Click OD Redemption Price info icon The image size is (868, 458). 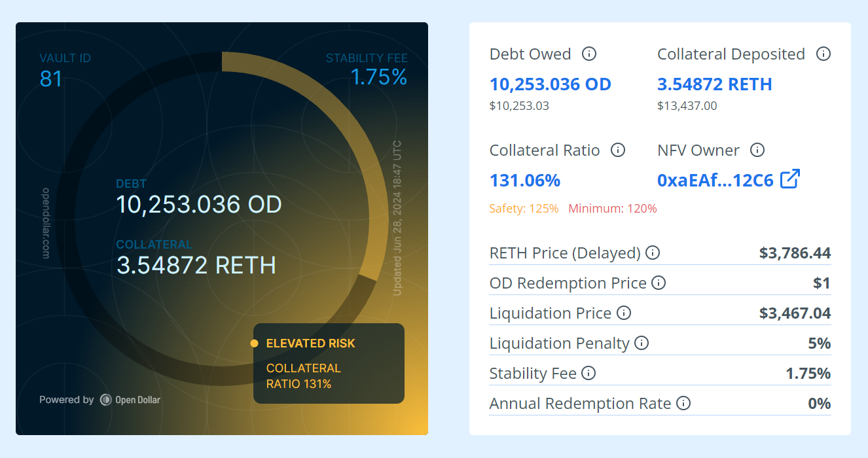[x=659, y=283]
